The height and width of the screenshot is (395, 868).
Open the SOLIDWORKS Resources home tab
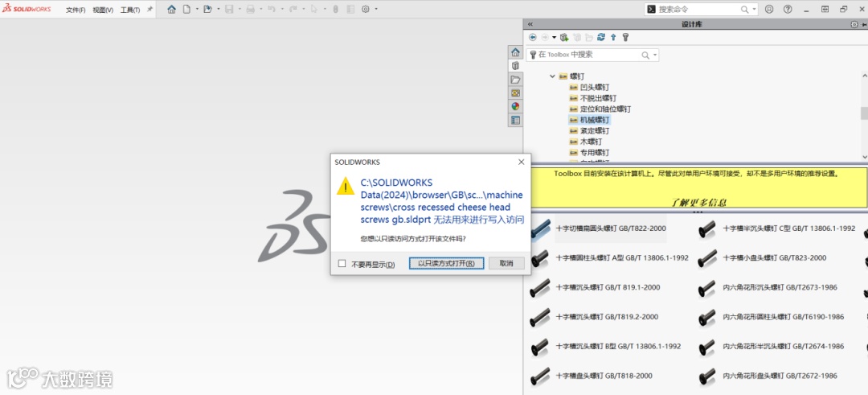pos(515,52)
